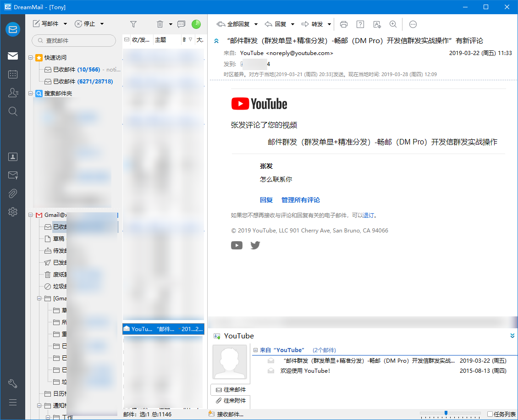Viewport: 518px width, 420px height.
Task: Open settings gear in the sidebar
Action: (x=13, y=212)
